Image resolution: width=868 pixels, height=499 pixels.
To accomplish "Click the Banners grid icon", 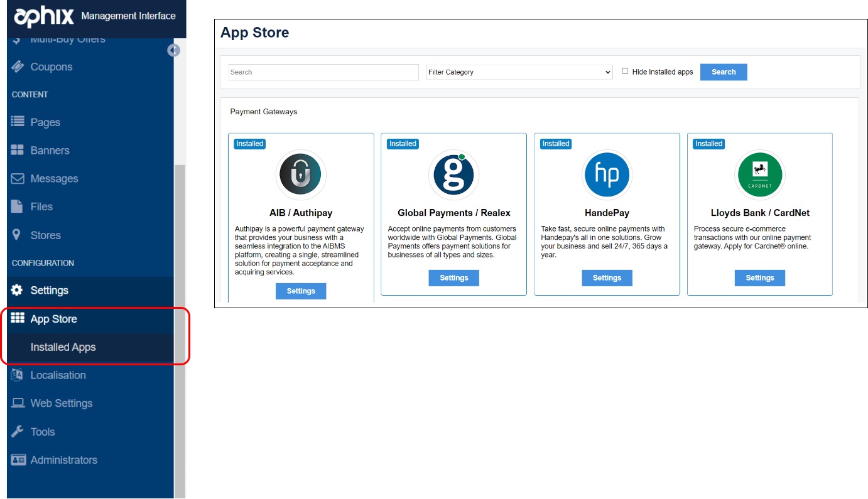I will coord(18,150).
